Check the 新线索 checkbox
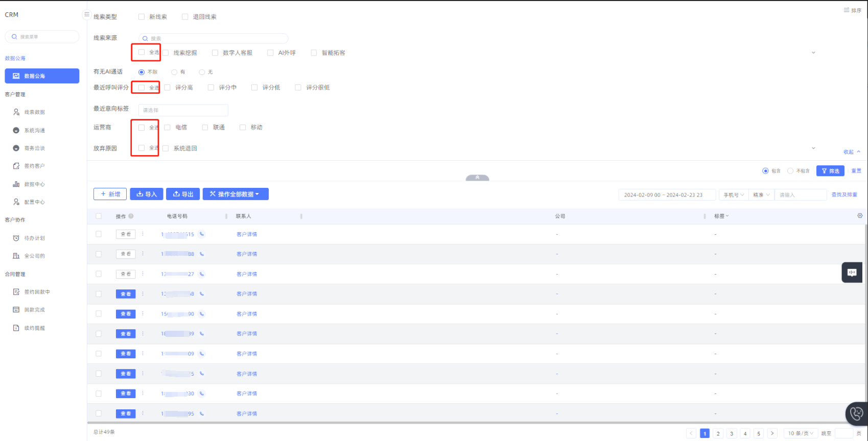Screen dimensions: 868x441 pos(142,17)
